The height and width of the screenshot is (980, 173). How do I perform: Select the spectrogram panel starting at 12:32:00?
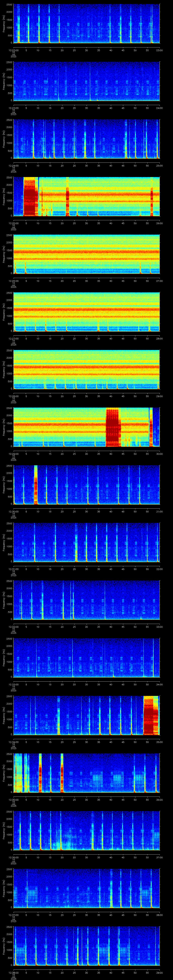coord(87,600)
